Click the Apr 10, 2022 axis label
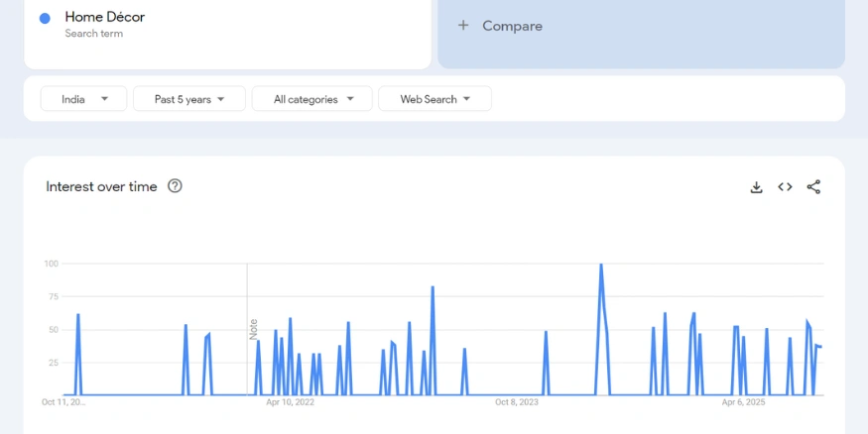The height and width of the screenshot is (434, 868). (x=290, y=402)
